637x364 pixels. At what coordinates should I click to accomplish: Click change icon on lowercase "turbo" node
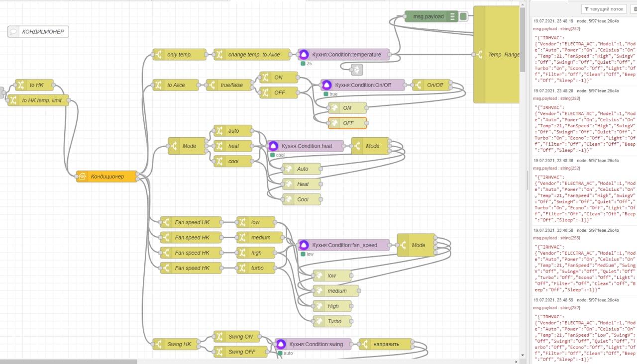click(x=242, y=268)
